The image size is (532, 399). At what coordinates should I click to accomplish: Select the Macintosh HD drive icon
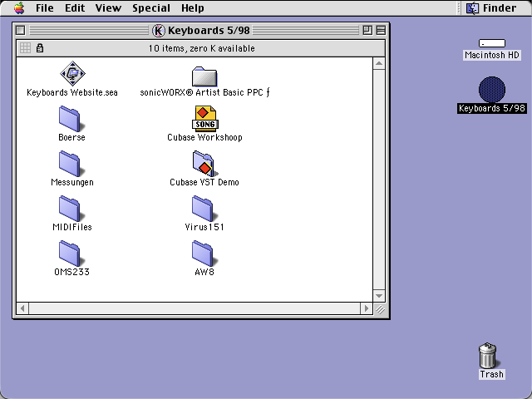[x=492, y=43]
